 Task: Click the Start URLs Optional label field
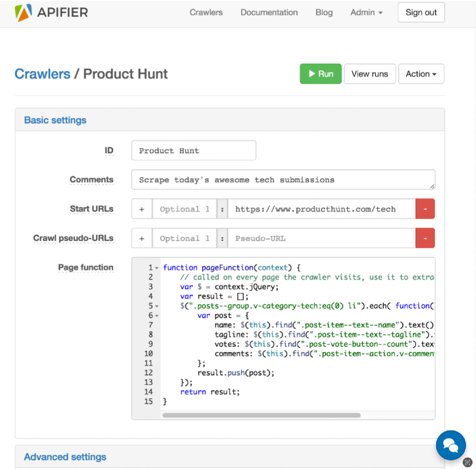[x=184, y=209]
